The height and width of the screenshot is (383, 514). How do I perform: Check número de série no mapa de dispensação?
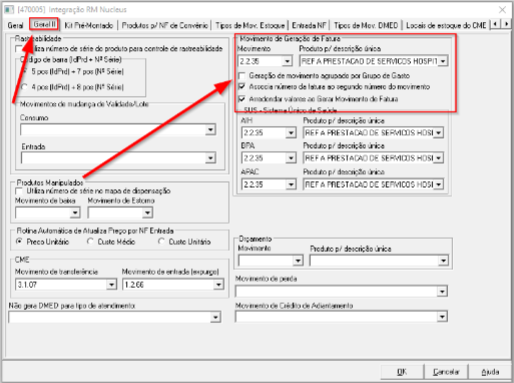[19, 191]
